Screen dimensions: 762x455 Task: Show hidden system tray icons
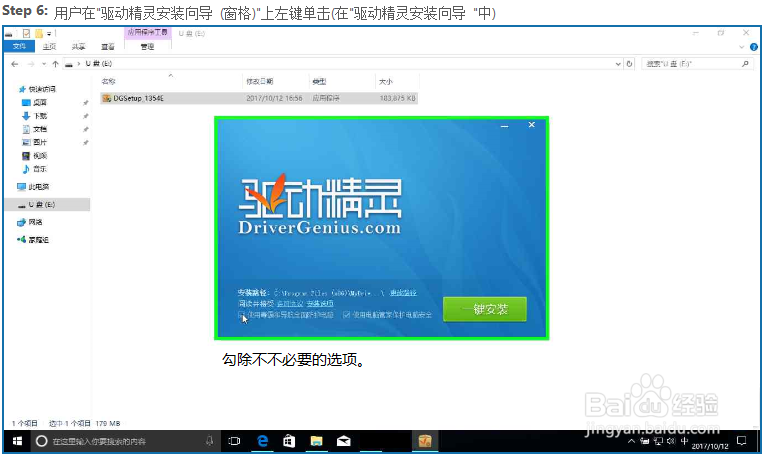(631, 441)
